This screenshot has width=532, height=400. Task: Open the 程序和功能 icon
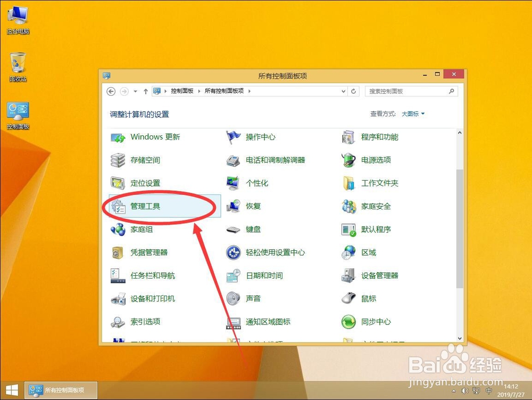pyautogui.click(x=349, y=137)
